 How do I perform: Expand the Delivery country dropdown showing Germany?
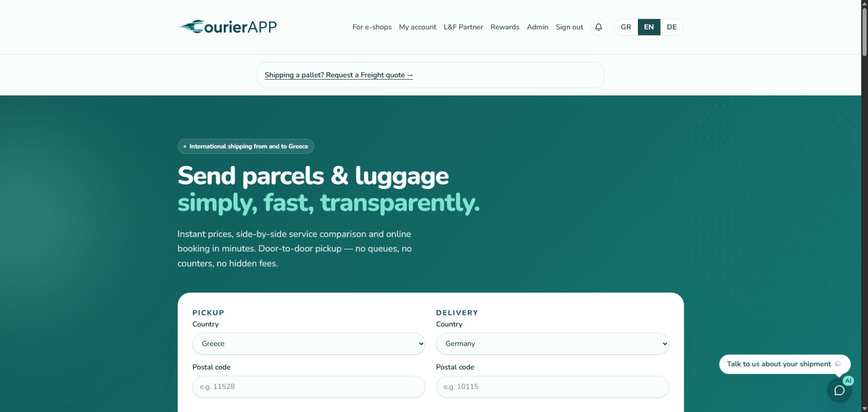(552, 344)
